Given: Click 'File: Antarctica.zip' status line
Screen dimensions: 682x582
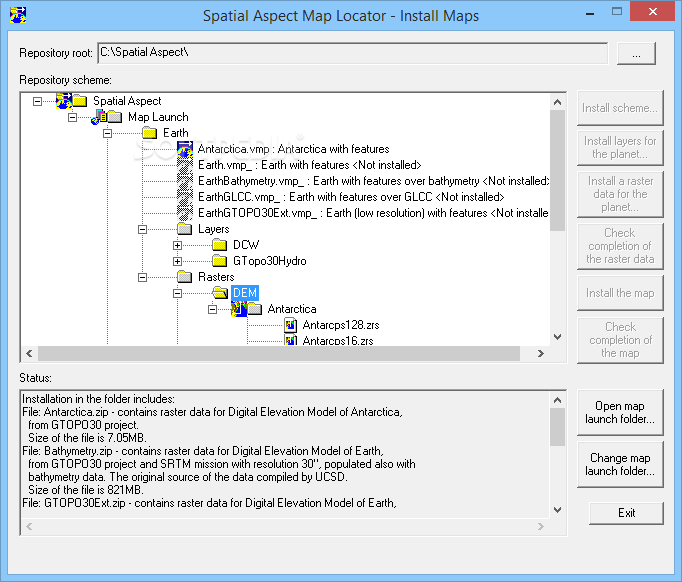Looking at the screenshot, I should point(213,412).
